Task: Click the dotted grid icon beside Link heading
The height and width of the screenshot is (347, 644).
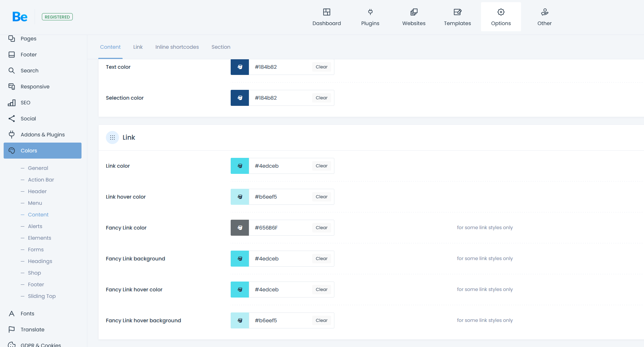Action: click(x=112, y=137)
